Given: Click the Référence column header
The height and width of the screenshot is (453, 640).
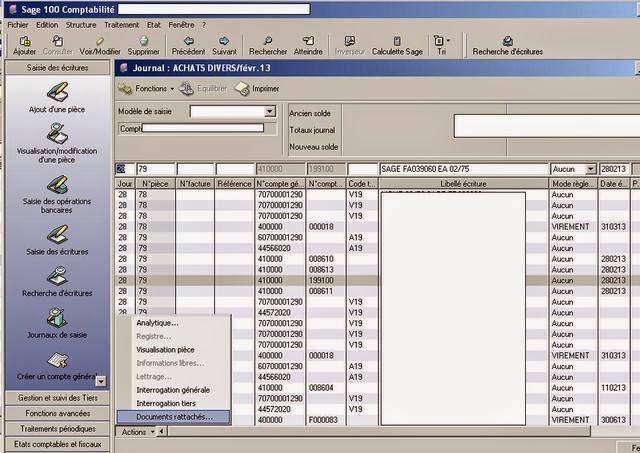Looking at the screenshot, I should [x=235, y=184].
